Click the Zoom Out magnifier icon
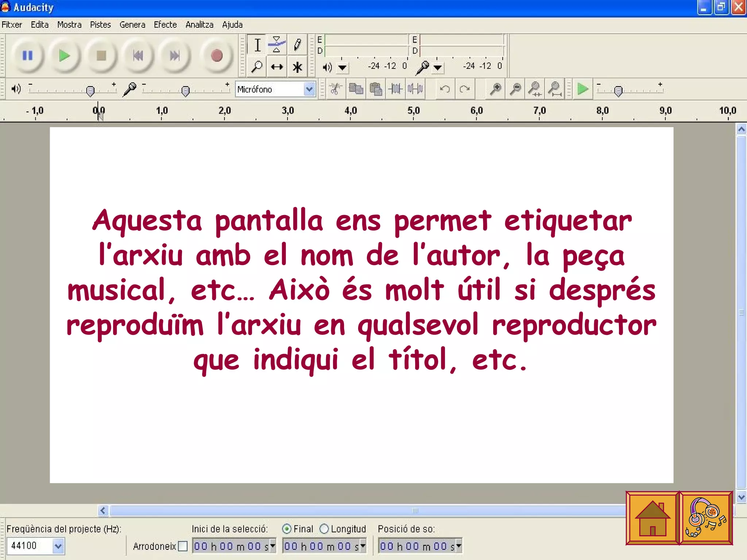 [x=515, y=89]
